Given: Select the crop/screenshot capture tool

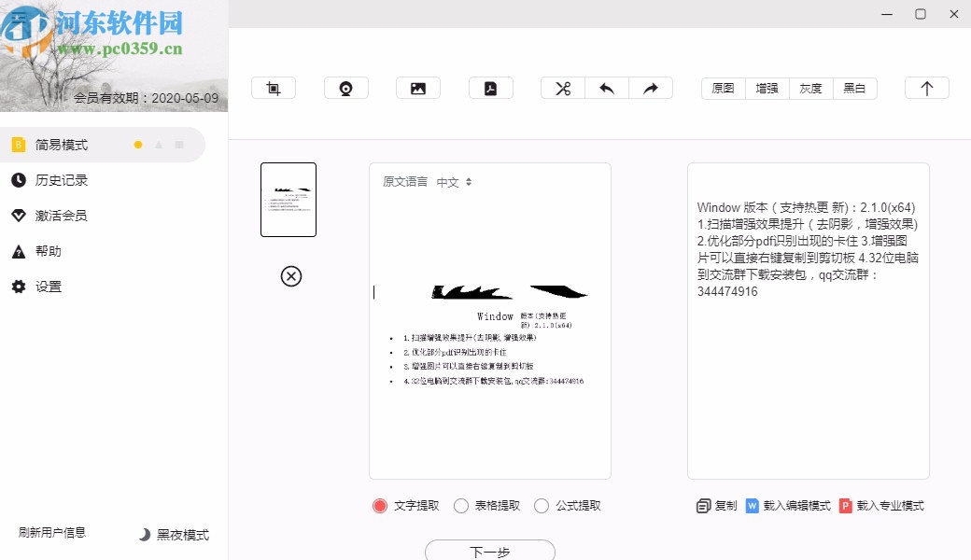Looking at the screenshot, I should coord(273,87).
